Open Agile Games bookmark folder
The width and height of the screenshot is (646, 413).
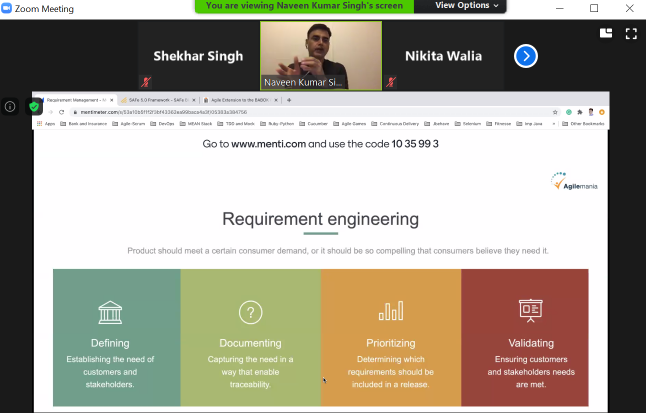[350, 124]
